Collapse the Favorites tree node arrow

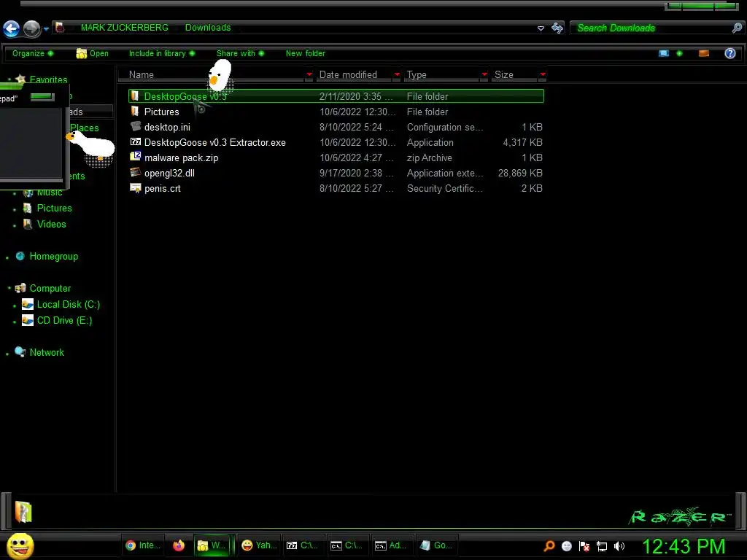[9, 79]
